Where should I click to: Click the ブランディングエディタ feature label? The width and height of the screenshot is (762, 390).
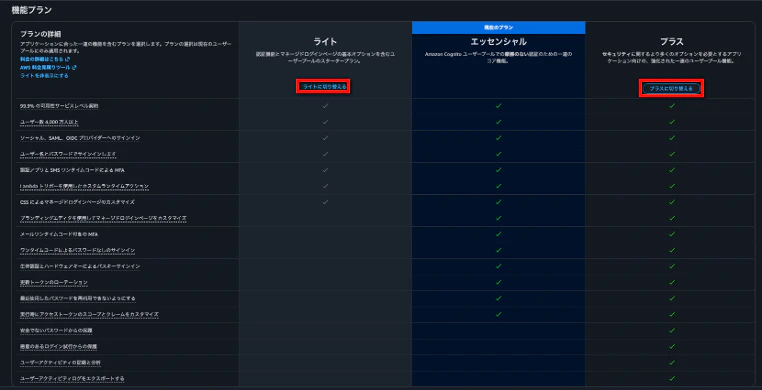click(103, 218)
